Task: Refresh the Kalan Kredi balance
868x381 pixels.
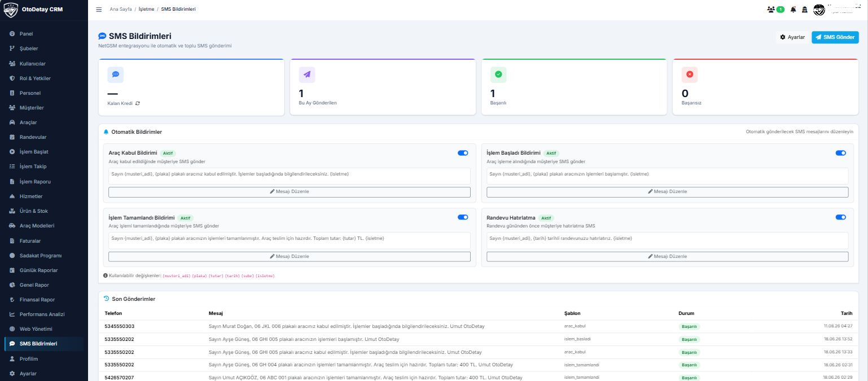Action: pyautogui.click(x=137, y=103)
